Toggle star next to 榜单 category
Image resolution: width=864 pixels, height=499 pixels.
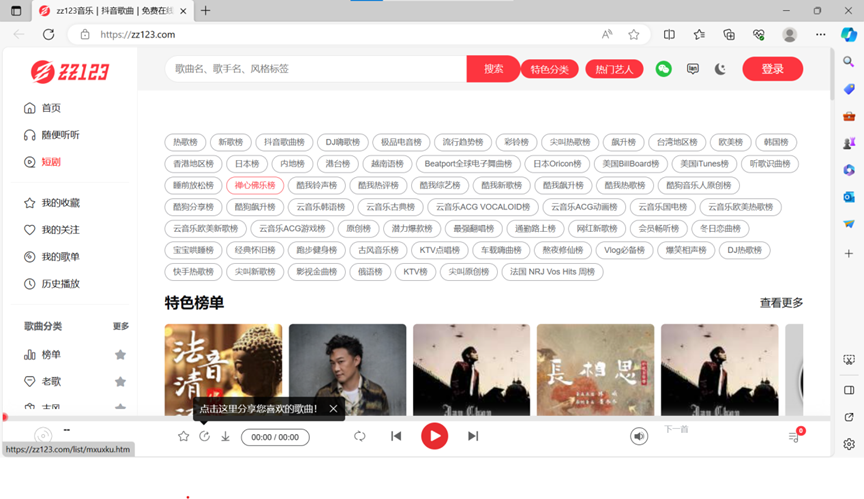pyautogui.click(x=120, y=355)
